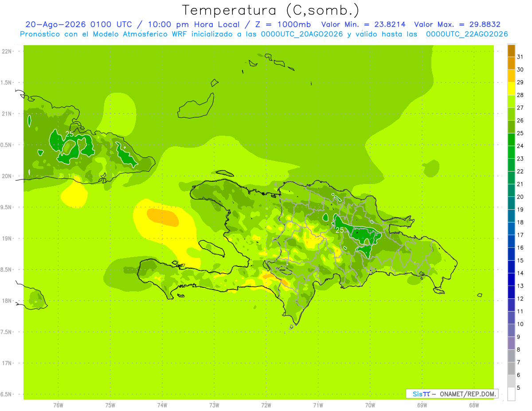The height and width of the screenshot is (411, 532).
Task: Click the '19N' latitude label
Action: tap(6, 238)
